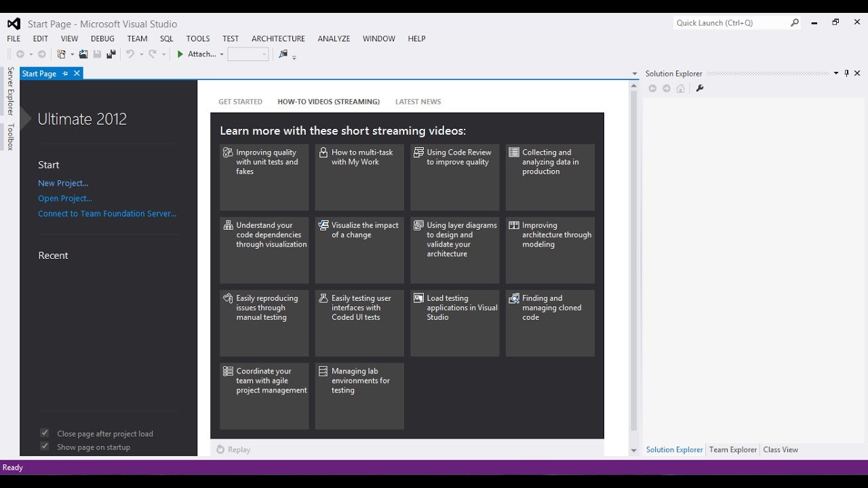Open Visualize the impact of a change video
Image resolution: width=868 pixels, height=488 pixels.
(359, 250)
